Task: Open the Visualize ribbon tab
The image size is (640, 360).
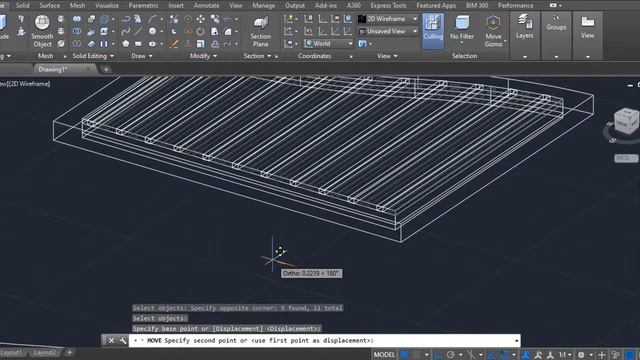Action: point(107,5)
